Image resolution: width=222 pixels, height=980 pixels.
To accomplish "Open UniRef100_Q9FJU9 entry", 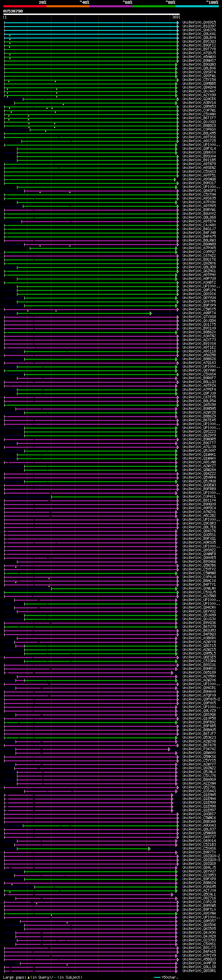I will pos(199,394).
